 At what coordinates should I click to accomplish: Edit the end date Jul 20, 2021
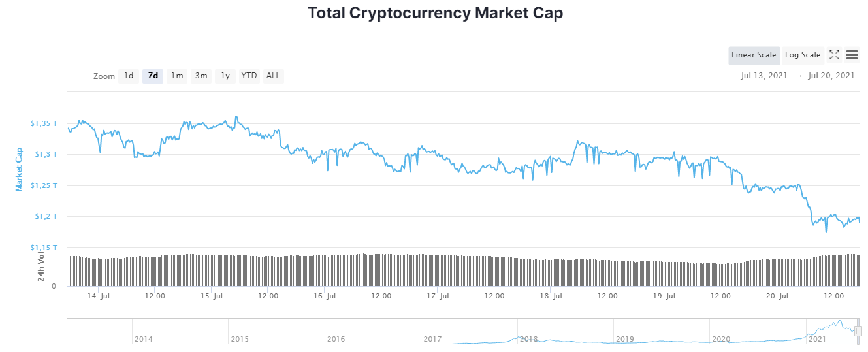(831, 76)
